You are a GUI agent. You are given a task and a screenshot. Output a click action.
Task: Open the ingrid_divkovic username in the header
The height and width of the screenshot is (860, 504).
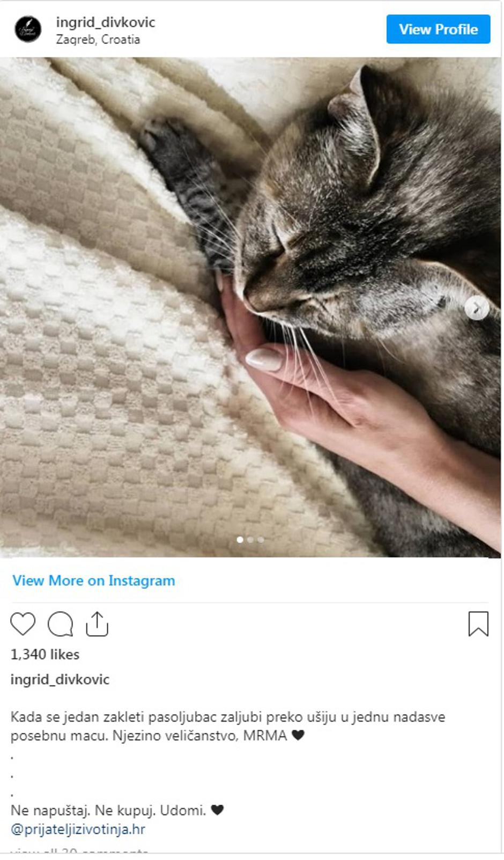(106, 23)
